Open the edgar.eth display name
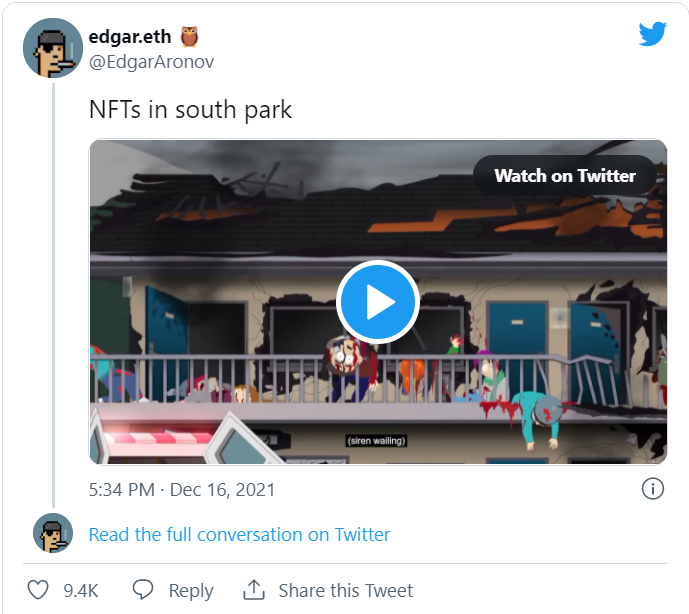 tap(130, 37)
